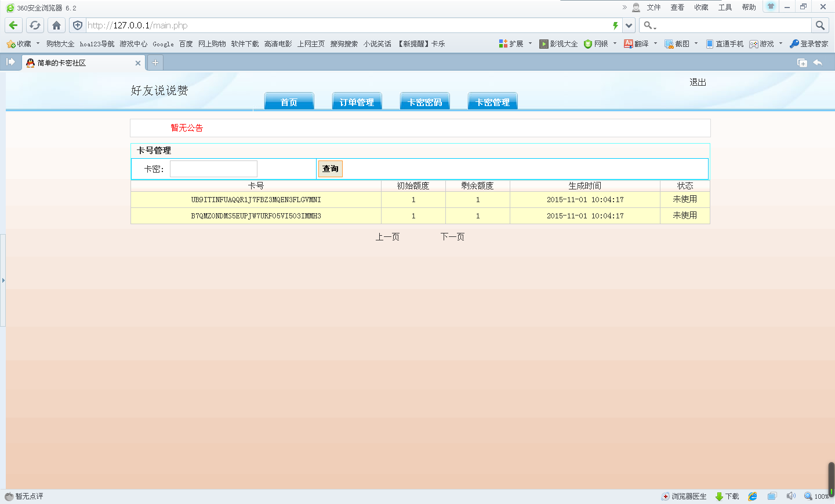Click the vertical scrollbar thumb

(x=831, y=479)
